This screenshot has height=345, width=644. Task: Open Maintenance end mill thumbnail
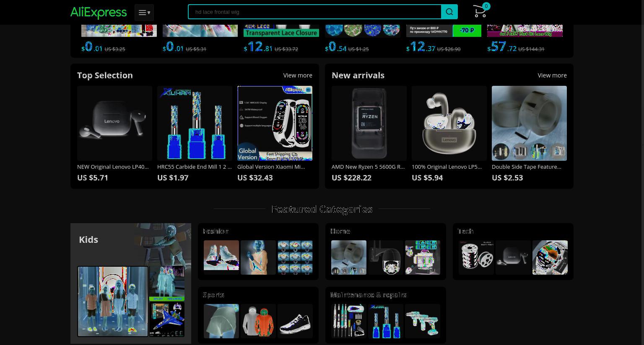(386, 321)
